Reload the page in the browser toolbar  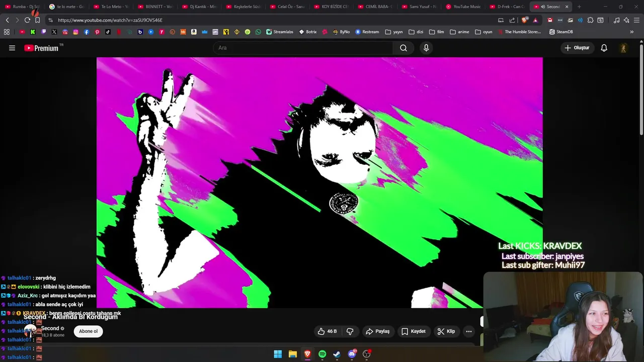pos(27,20)
